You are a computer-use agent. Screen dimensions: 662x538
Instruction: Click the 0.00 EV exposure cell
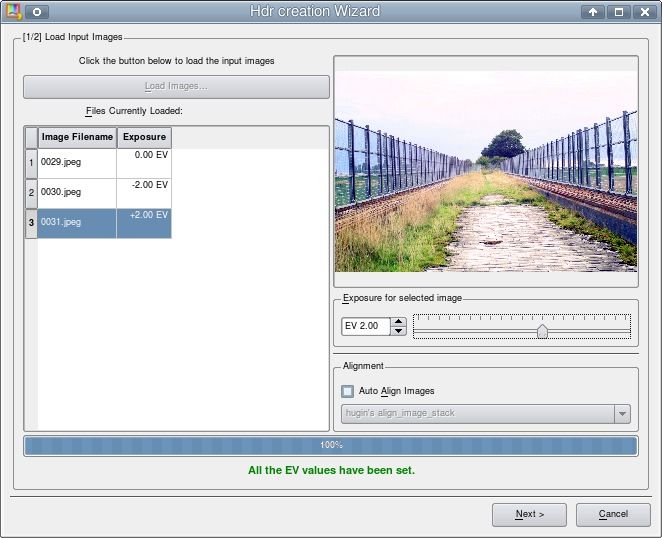point(144,163)
